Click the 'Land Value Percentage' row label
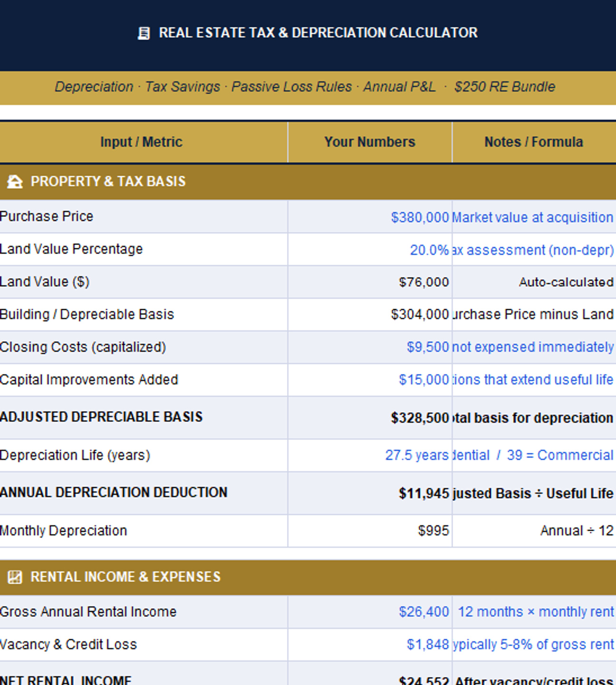 click(71, 249)
